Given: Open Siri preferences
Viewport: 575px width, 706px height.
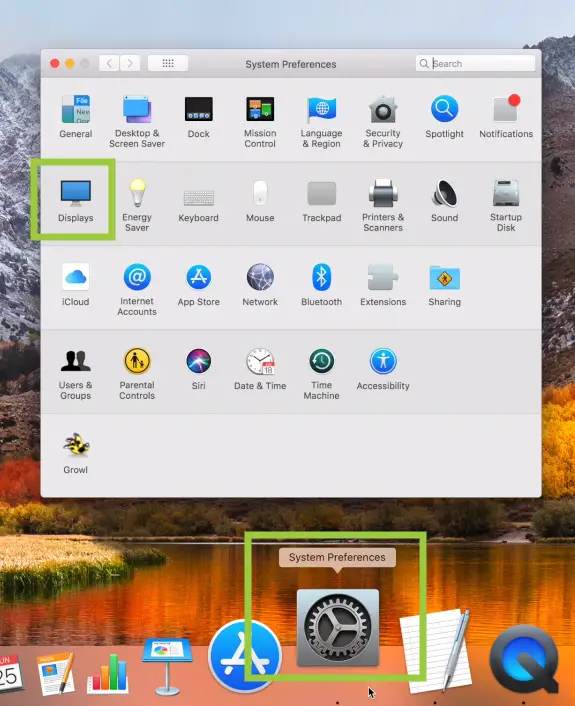Looking at the screenshot, I should pos(199,369).
